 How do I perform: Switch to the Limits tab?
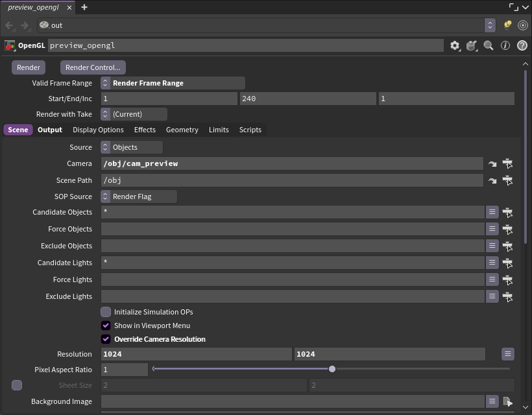[219, 130]
